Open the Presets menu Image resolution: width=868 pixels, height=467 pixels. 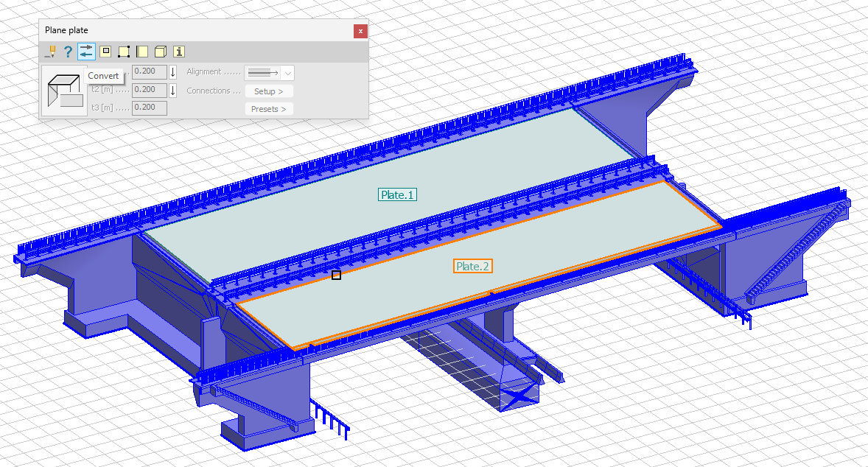(269, 109)
